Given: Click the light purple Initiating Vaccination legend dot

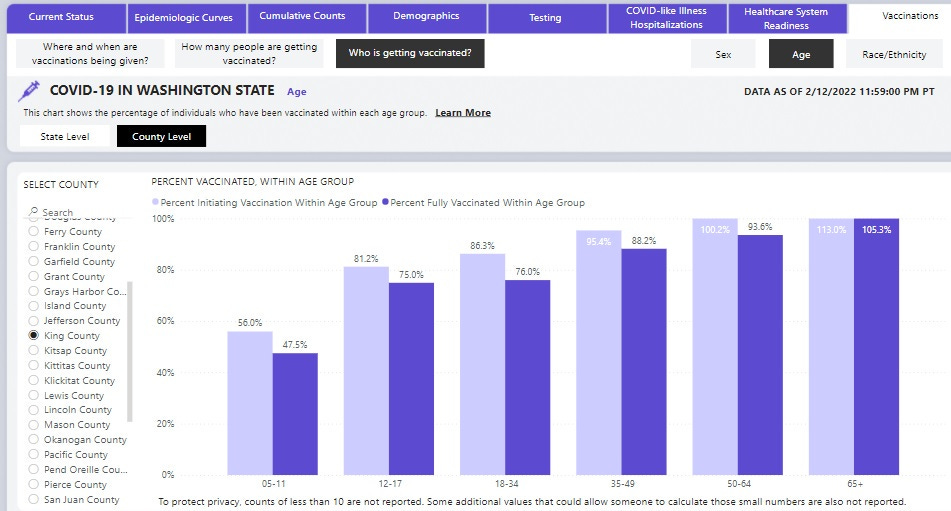Looking at the screenshot, I should (155, 202).
